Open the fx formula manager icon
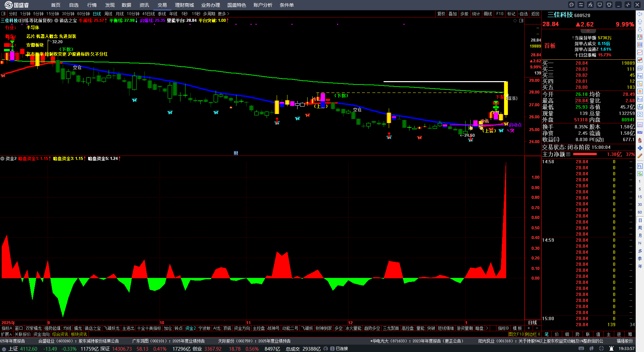 (x=590, y=5)
